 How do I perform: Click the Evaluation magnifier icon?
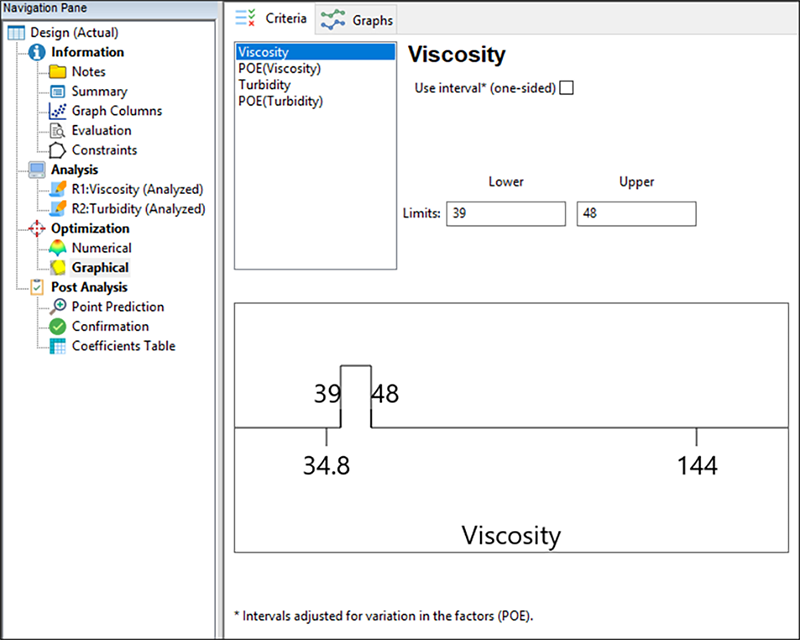tap(57, 131)
